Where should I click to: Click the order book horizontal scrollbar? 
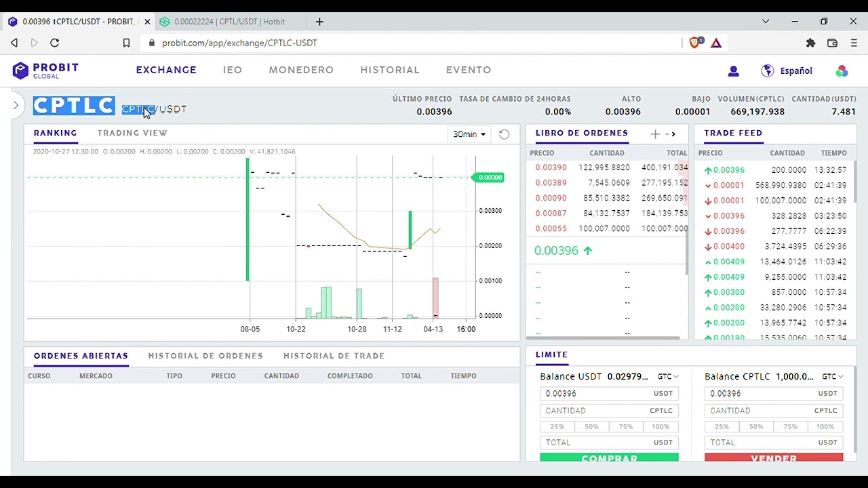pos(603,338)
